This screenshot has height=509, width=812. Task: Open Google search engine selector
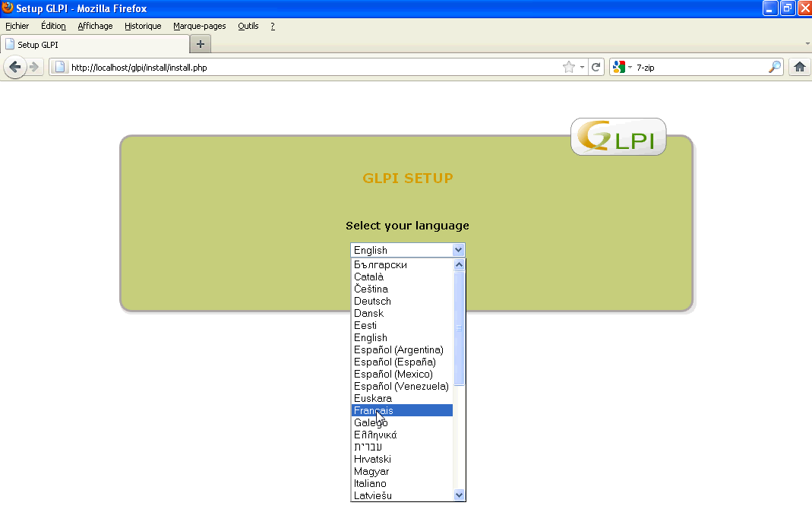(622, 68)
